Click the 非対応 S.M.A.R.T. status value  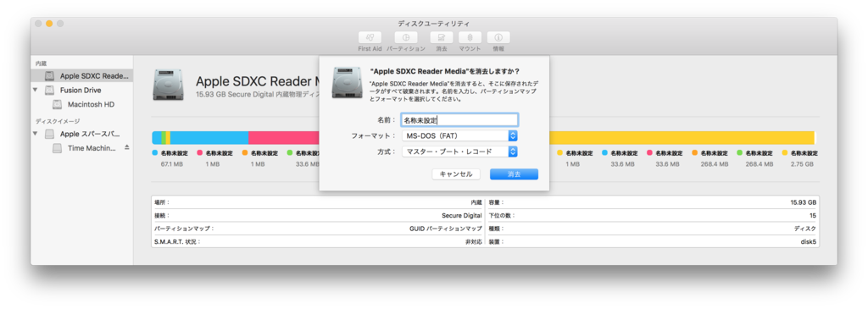473,242
